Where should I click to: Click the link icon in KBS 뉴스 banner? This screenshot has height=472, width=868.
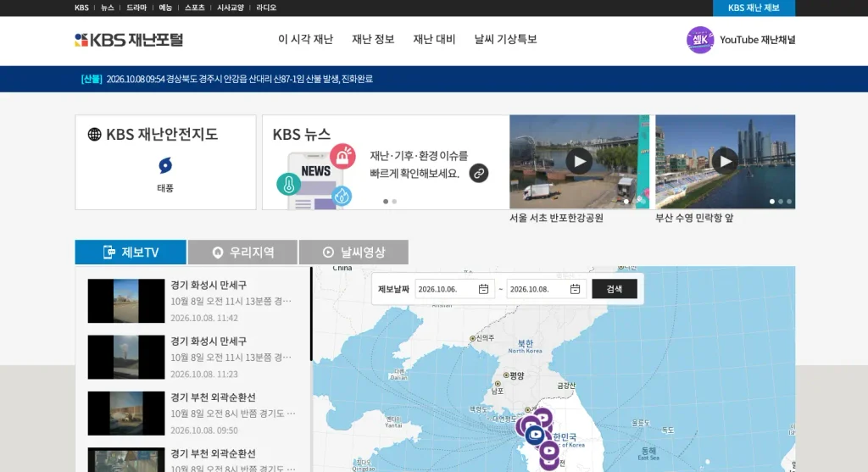pyautogui.click(x=479, y=173)
